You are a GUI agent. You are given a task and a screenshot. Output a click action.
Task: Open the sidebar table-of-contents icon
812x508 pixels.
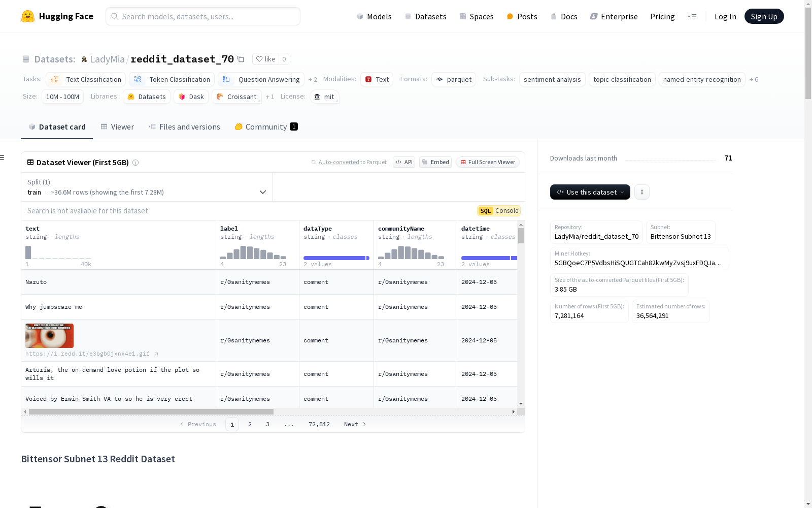[3, 157]
